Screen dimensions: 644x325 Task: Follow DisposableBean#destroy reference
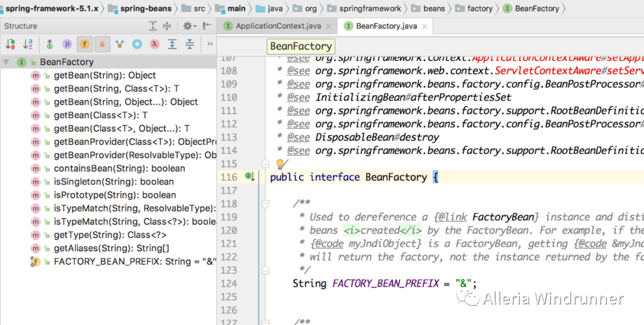pyautogui.click(x=377, y=137)
